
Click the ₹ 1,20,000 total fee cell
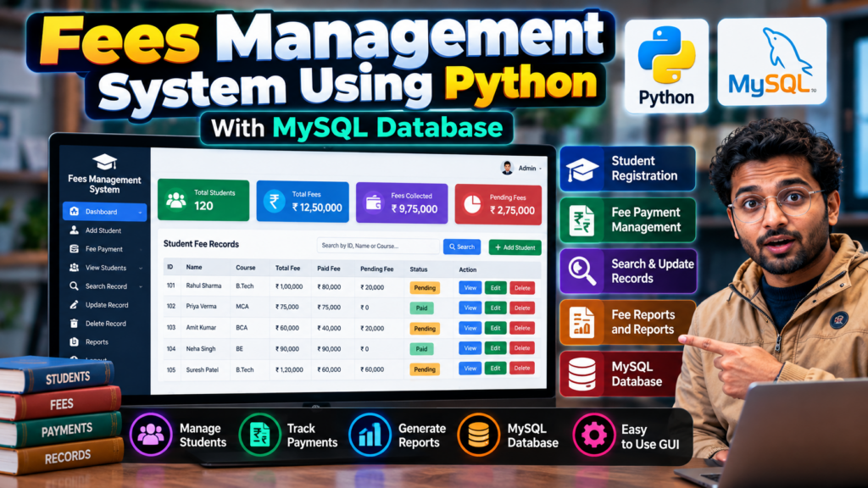point(289,369)
